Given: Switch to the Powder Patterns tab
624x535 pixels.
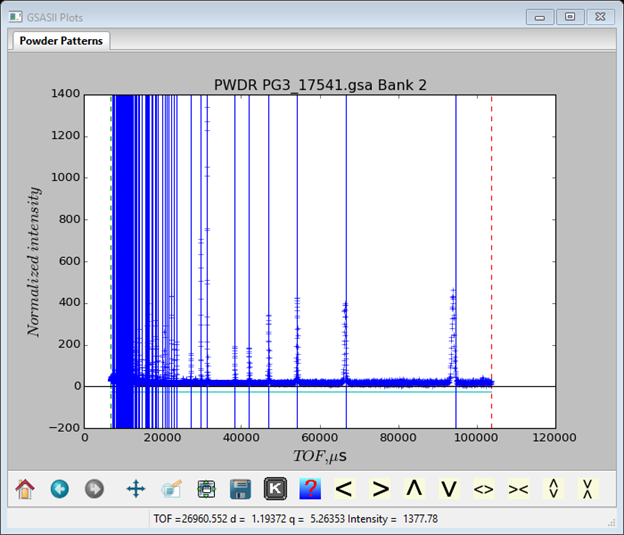Looking at the screenshot, I should point(61,41).
